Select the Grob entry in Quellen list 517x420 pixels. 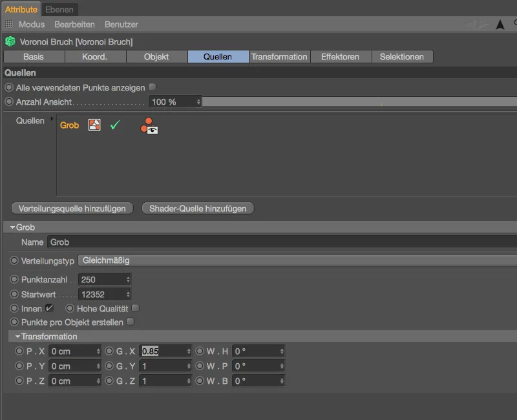point(69,125)
